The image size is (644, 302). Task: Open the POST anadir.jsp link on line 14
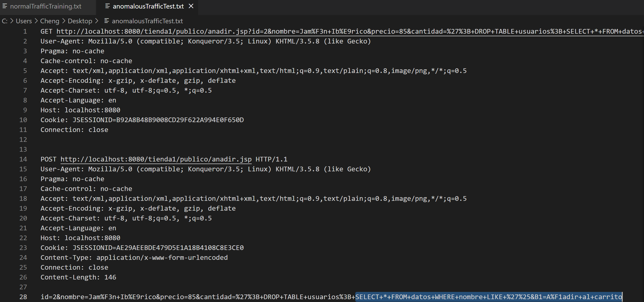pyautogui.click(x=156, y=159)
